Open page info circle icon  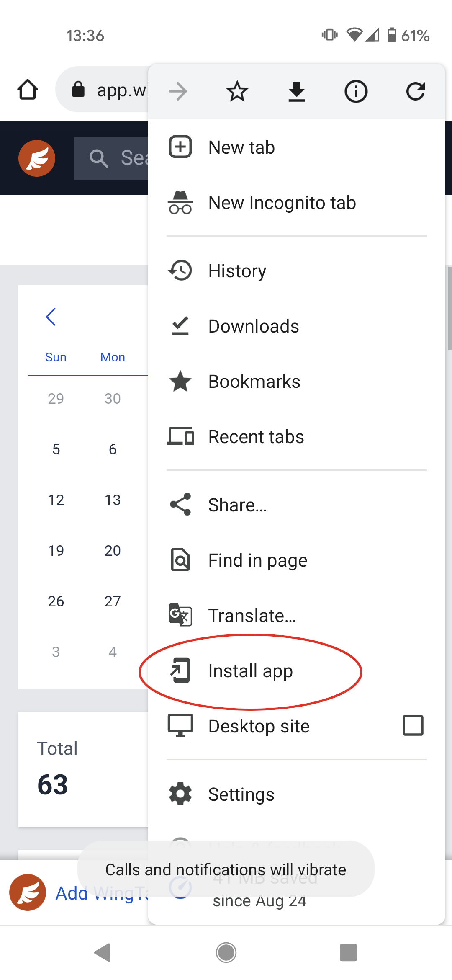pos(356,91)
